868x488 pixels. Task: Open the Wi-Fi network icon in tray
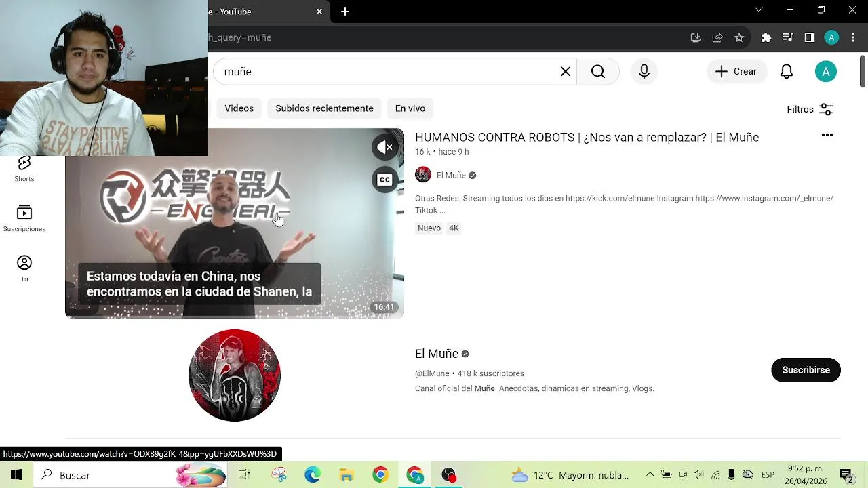(715, 475)
